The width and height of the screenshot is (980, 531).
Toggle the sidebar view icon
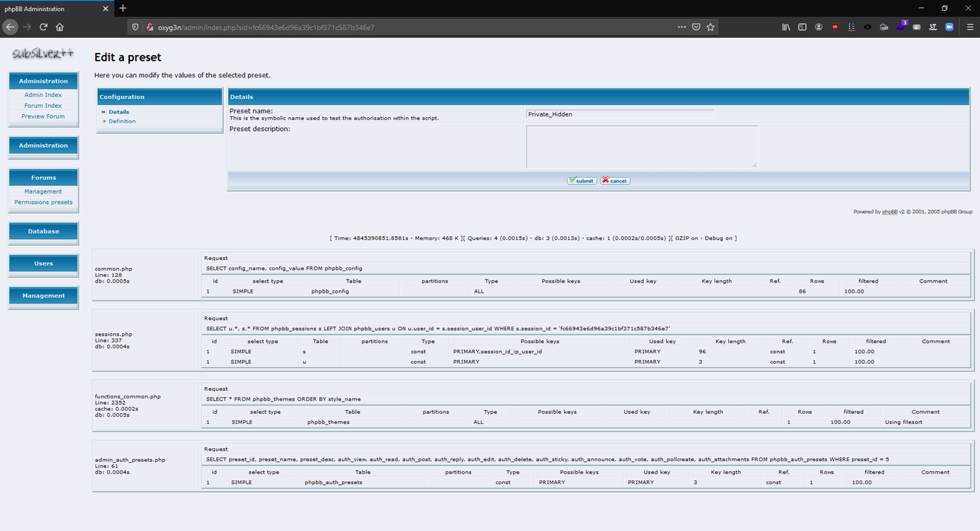(802, 26)
